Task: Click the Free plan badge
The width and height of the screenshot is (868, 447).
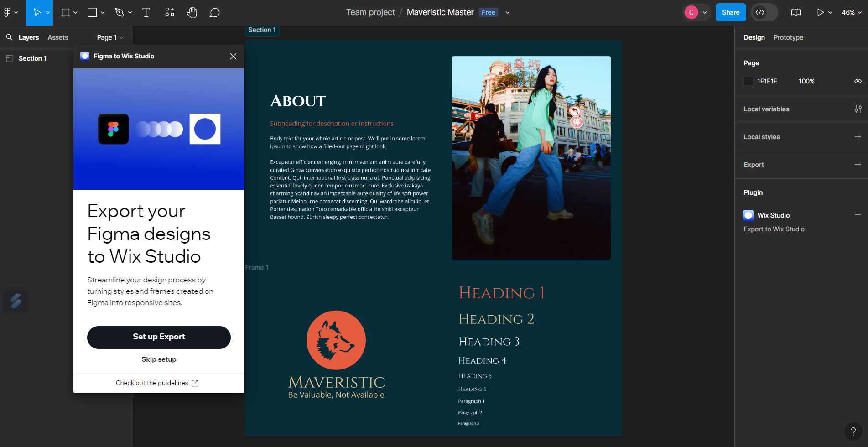Action: coord(488,12)
